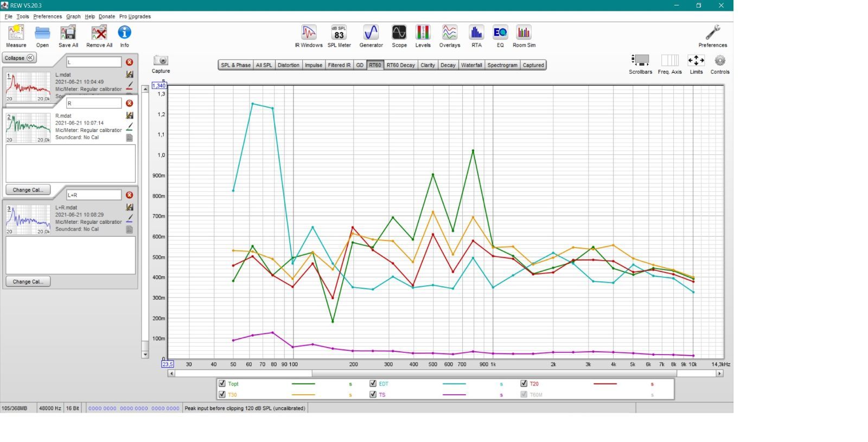Open the Graph menu
This screenshot has height=442, width=868.
click(x=73, y=16)
